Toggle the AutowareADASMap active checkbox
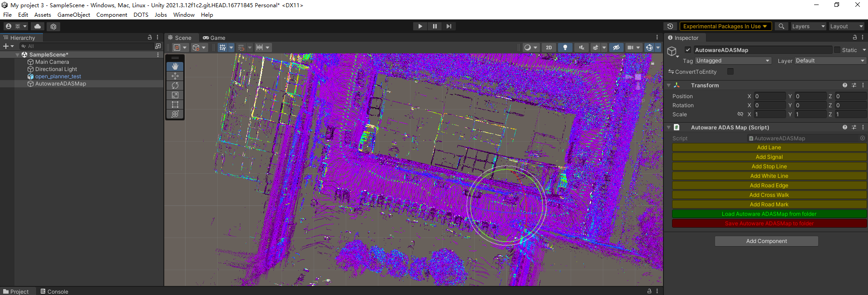The image size is (868, 295). tap(688, 50)
